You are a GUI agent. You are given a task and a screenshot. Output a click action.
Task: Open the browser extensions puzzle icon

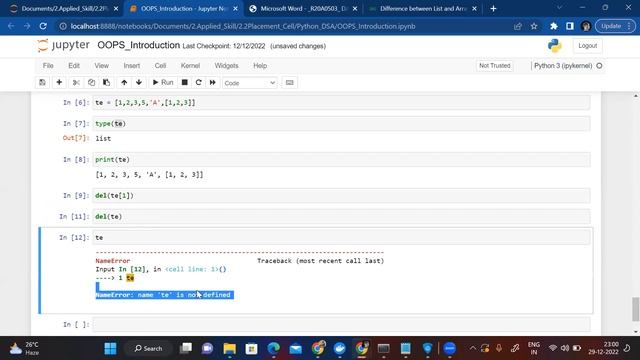click(x=553, y=26)
